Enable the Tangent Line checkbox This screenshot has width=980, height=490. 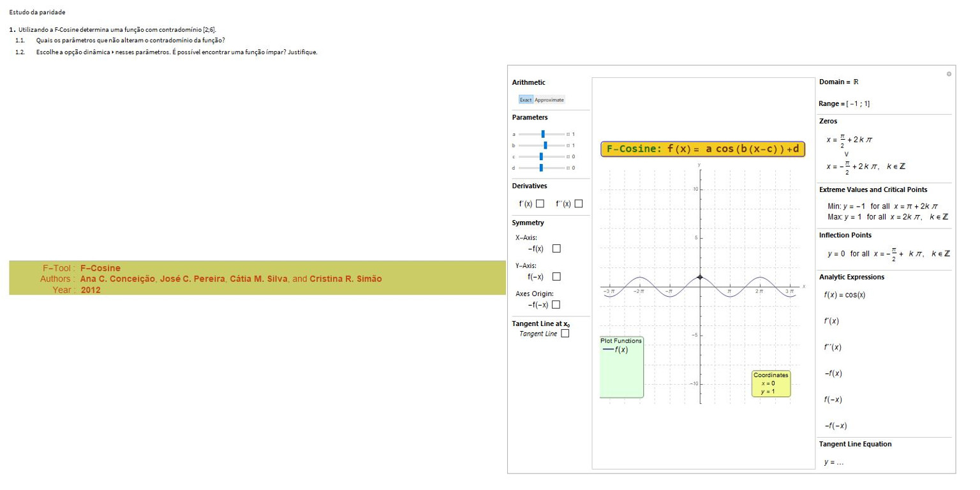tap(565, 333)
